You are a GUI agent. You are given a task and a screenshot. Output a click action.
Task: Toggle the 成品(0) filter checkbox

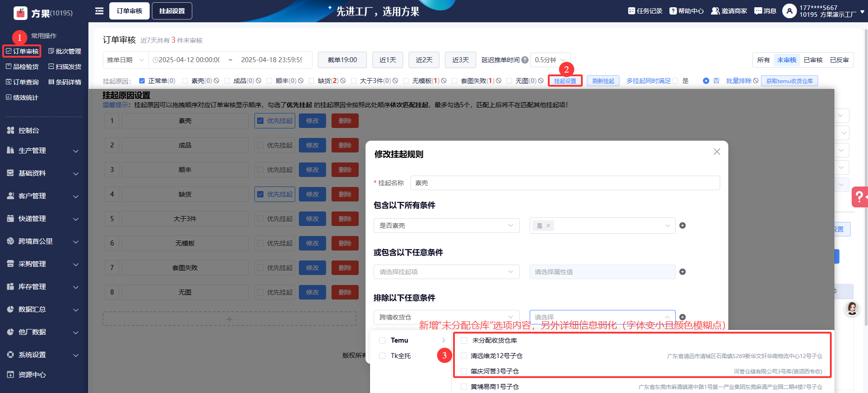click(x=227, y=81)
